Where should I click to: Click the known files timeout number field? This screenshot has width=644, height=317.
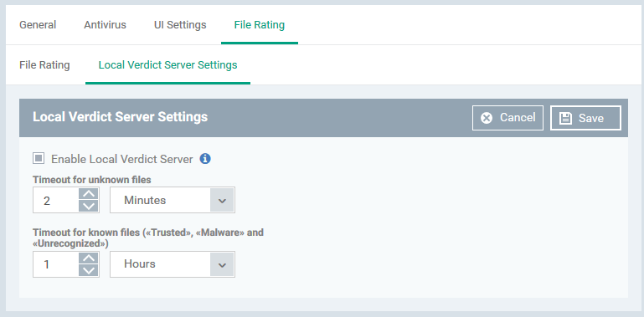tap(56, 264)
